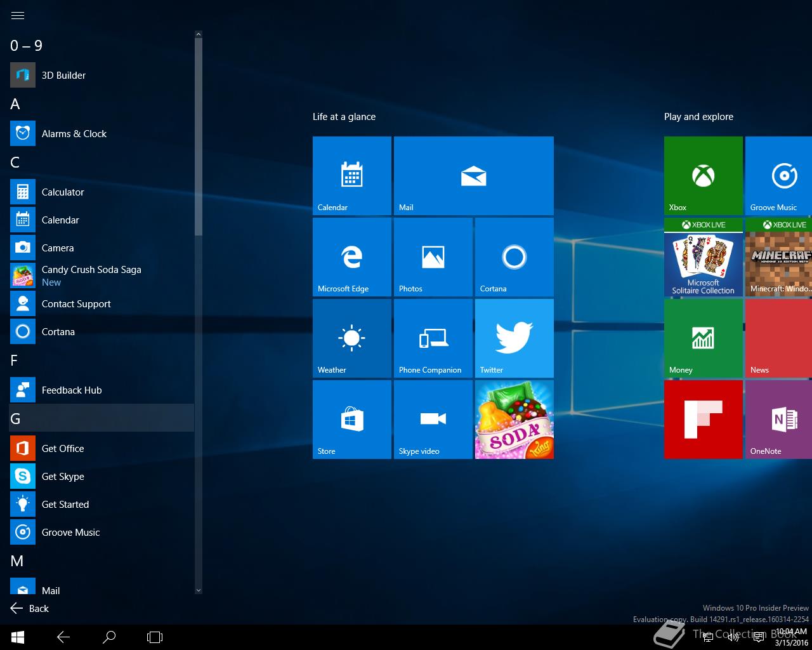Click the letter F section header
812x650 pixels.
click(101, 361)
